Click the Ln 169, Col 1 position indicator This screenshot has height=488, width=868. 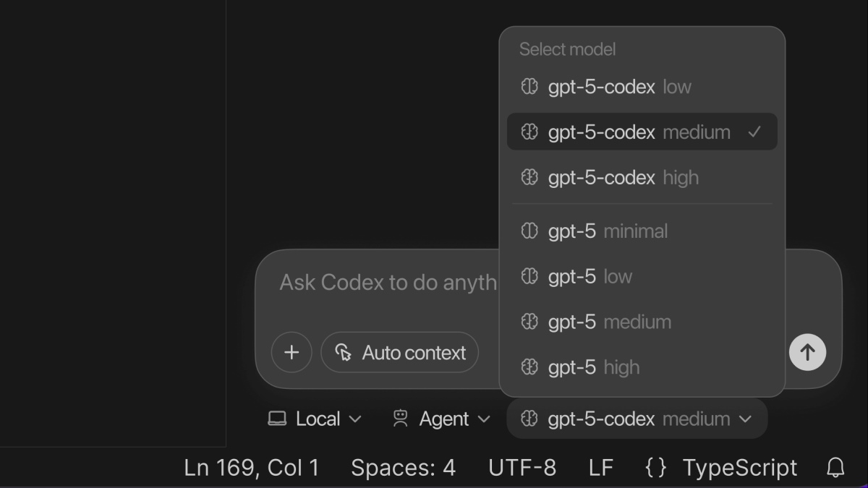(x=251, y=467)
